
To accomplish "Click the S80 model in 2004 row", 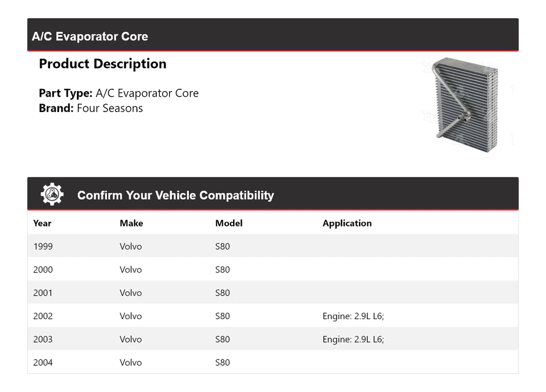I will click(x=222, y=362).
